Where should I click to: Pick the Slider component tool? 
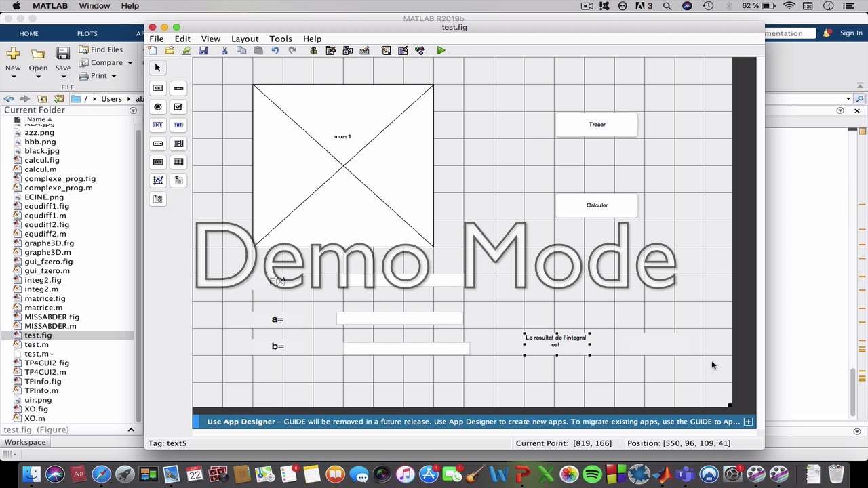pyautogui.click(x=178, y=88)
